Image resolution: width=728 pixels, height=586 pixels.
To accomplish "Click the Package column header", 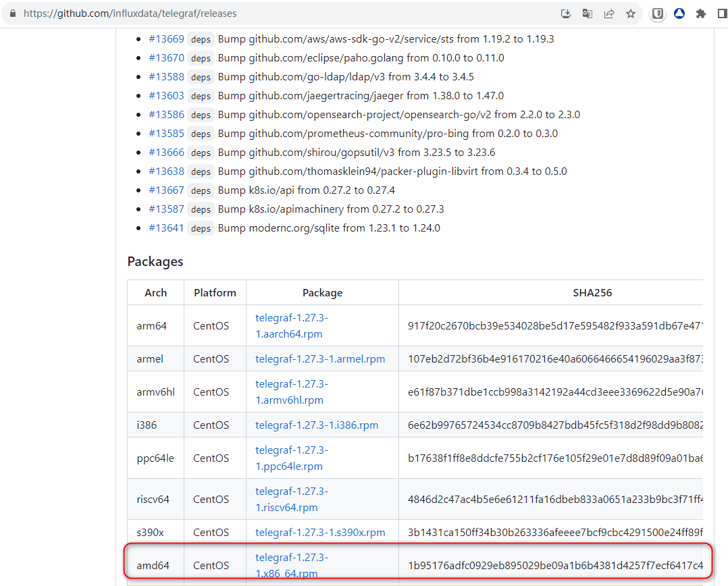I will coord(322,293).
